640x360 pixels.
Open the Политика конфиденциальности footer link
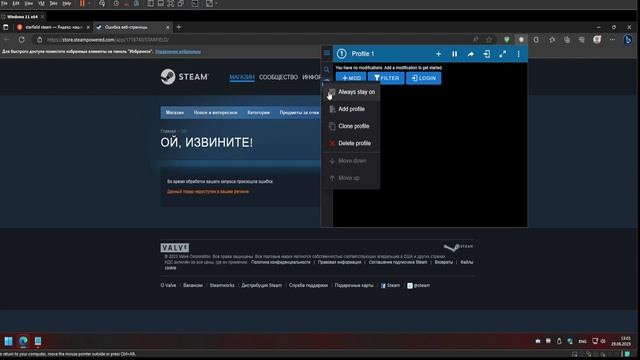coord(281,262)
